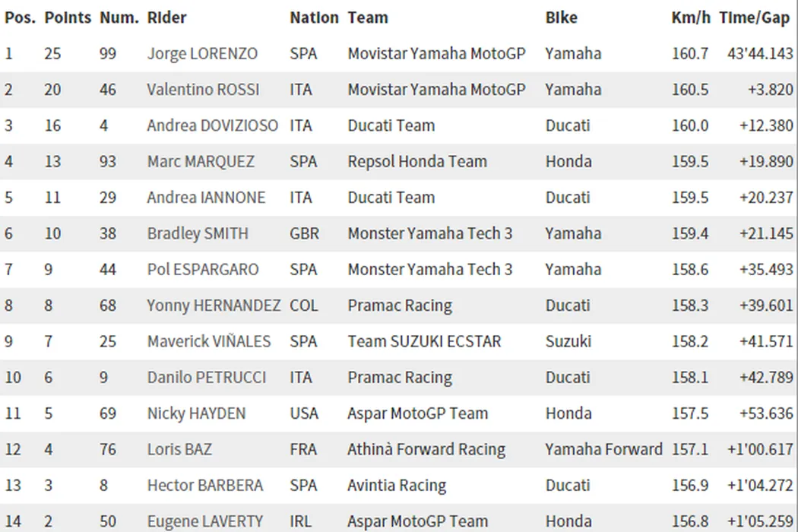
Task: Select Bradley SMITH rider name
Action: (198, 233)
